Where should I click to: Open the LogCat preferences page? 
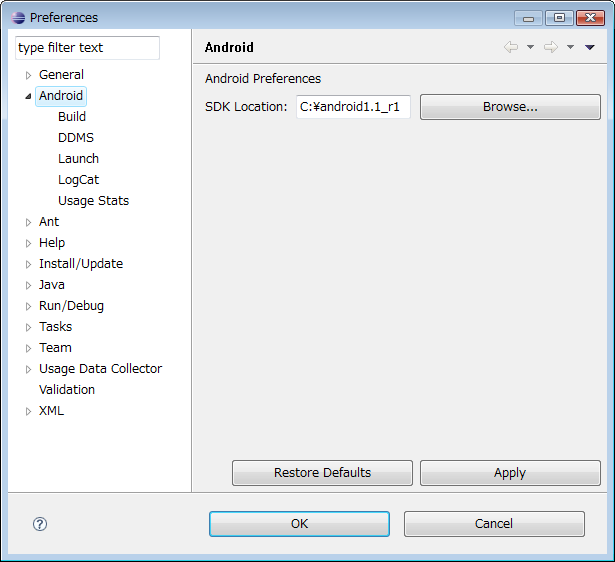click(78, 180)
